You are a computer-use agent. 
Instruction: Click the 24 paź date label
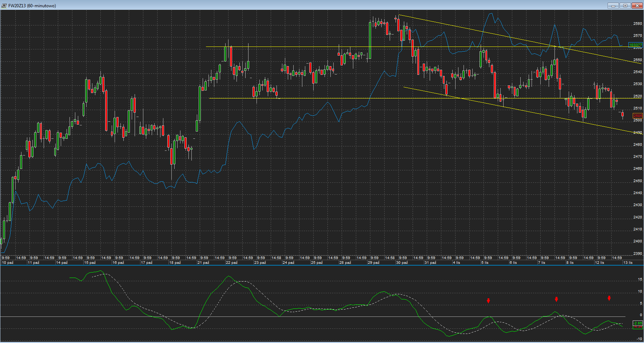[289, 263]
